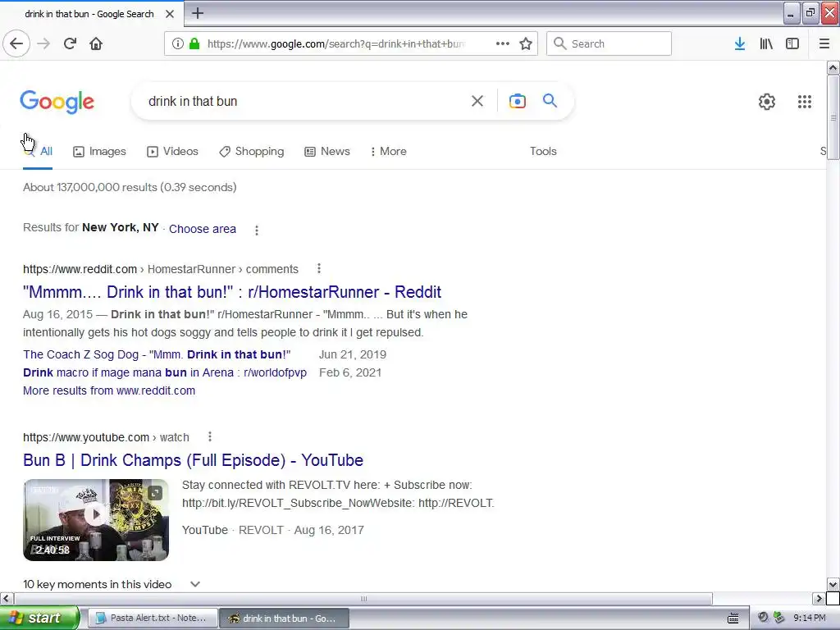Toggle the sidebar view icon
This screenshot has width=840, height=630.
(792, 43)
